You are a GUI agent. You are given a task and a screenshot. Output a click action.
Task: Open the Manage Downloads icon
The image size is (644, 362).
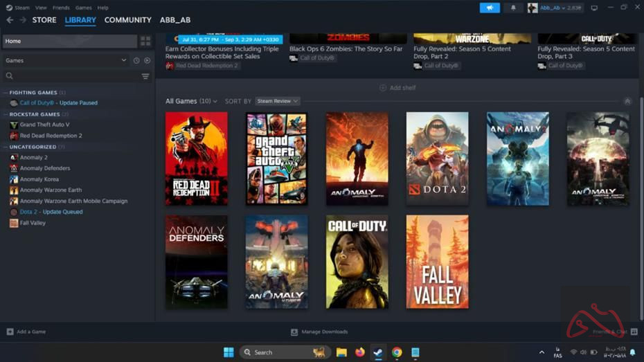294,332
